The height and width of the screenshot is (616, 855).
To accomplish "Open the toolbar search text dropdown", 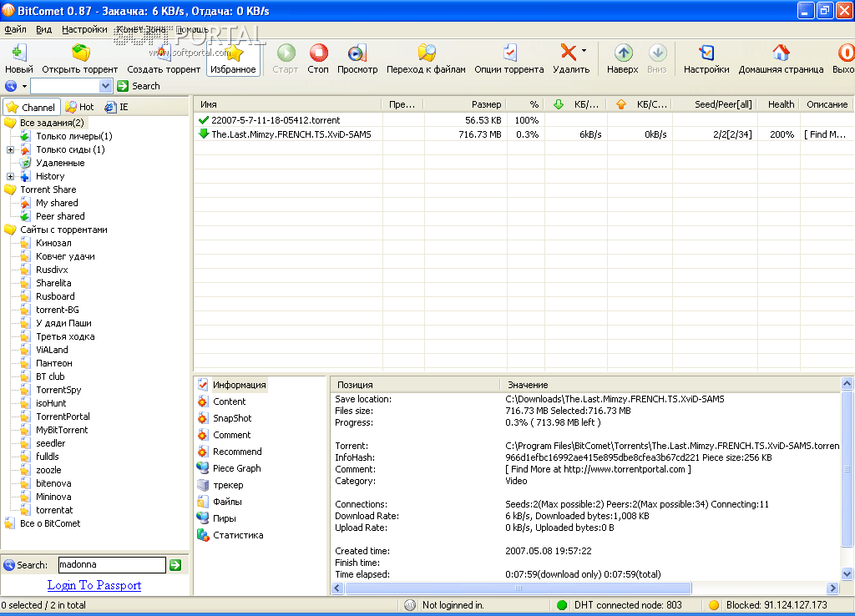I will pyautogui.click(x=106, y=86).
